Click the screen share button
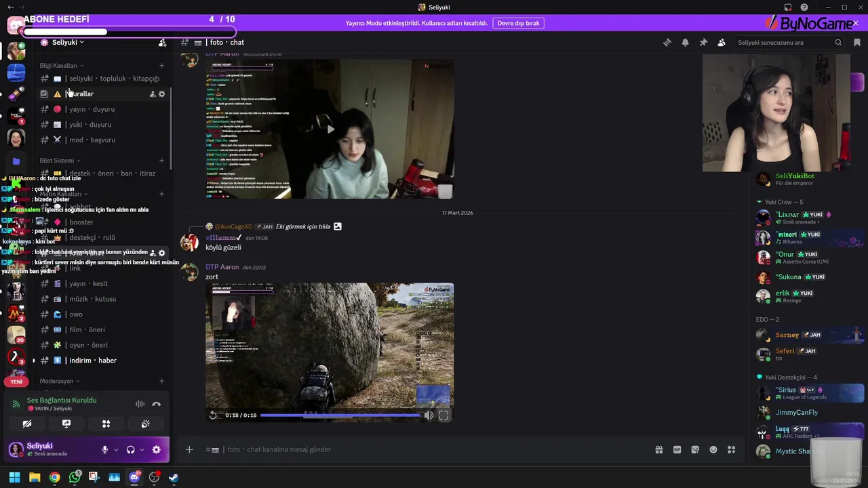The width and height of the screenshot is (868, 488). coord(66,424)
